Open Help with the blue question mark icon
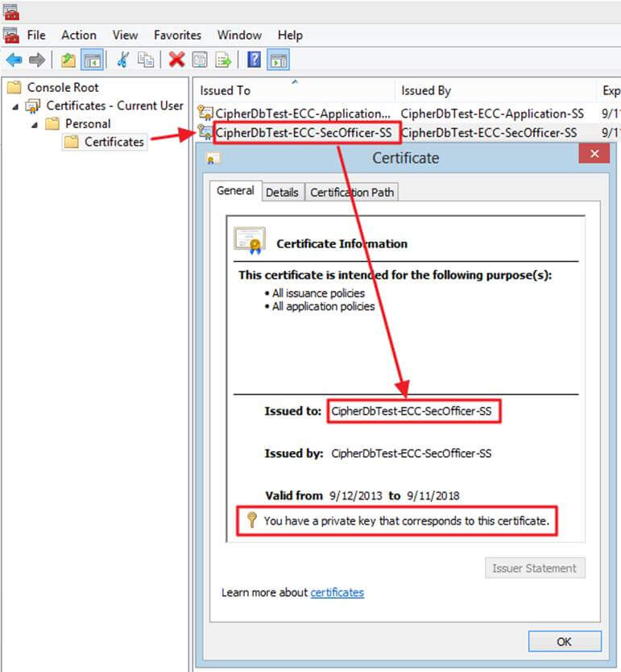The width and height of the screenshot is (621, 672). pos(254,60)
